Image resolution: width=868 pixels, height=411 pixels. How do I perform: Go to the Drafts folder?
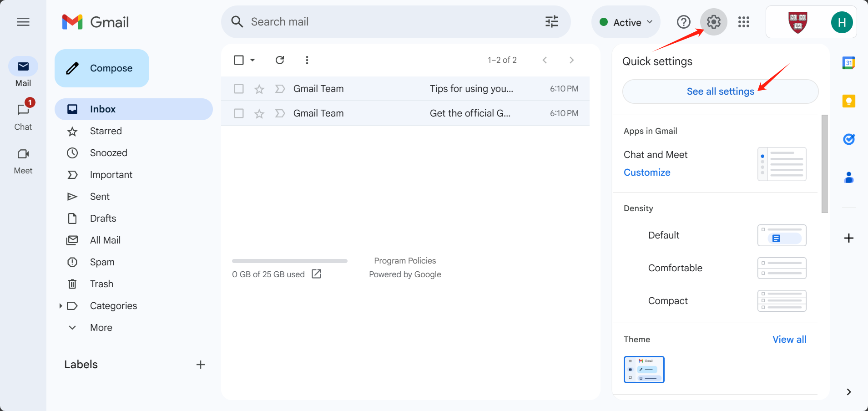tap(103, 218)
